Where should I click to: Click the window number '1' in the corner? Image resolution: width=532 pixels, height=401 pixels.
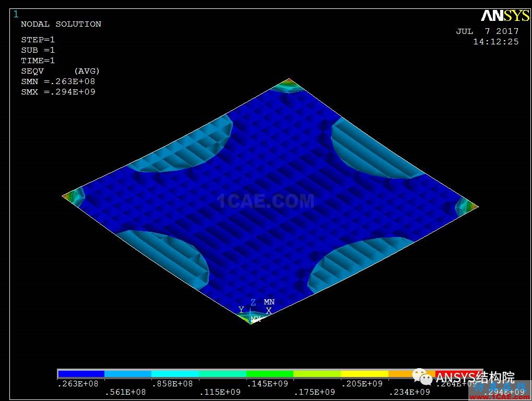coord(16,14)
